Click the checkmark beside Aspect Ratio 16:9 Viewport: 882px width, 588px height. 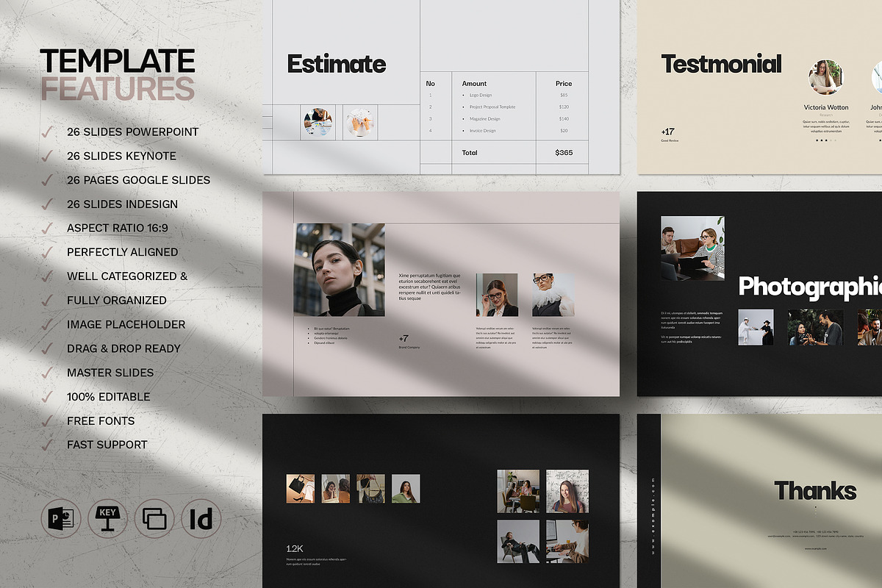pos(49,229)
